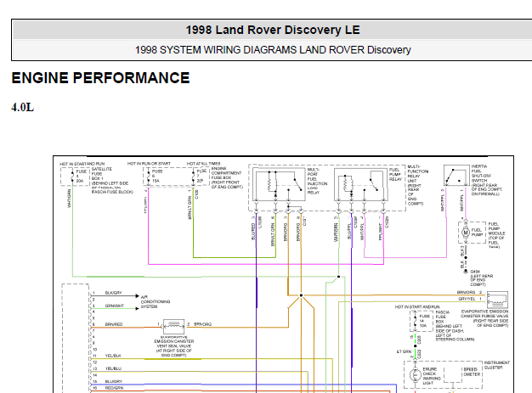Click the 'INSTRUMENT CLUSTER' label
532x393 pixels.
496,365
